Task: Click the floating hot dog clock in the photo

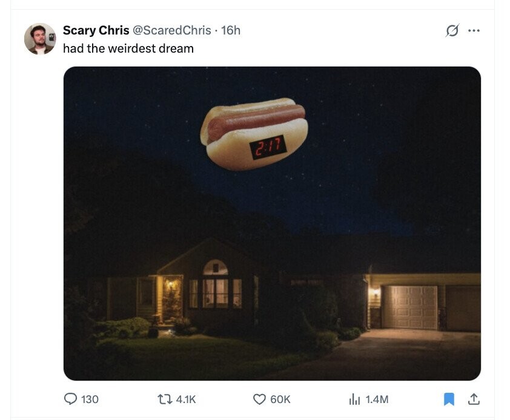Action: coord(254,134)
